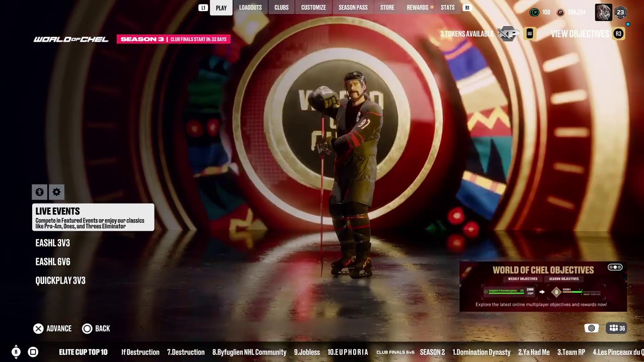Click the Season 3 club finals banner
644x362 pixels.
174,39
